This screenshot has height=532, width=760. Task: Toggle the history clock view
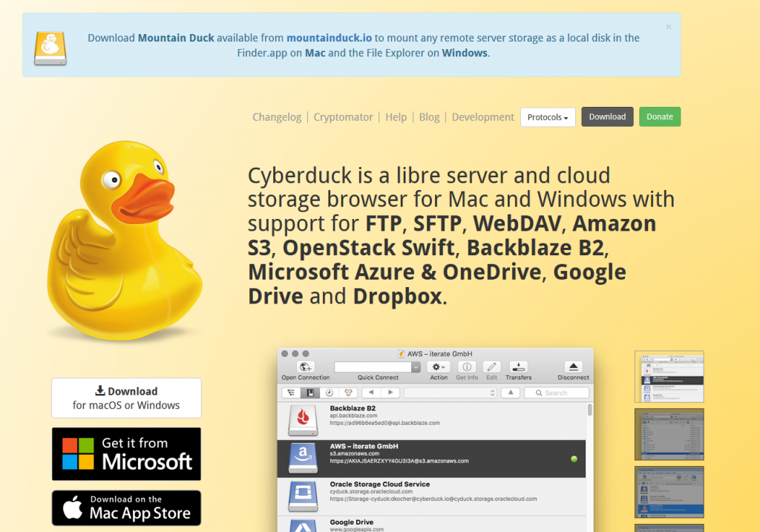329,393
